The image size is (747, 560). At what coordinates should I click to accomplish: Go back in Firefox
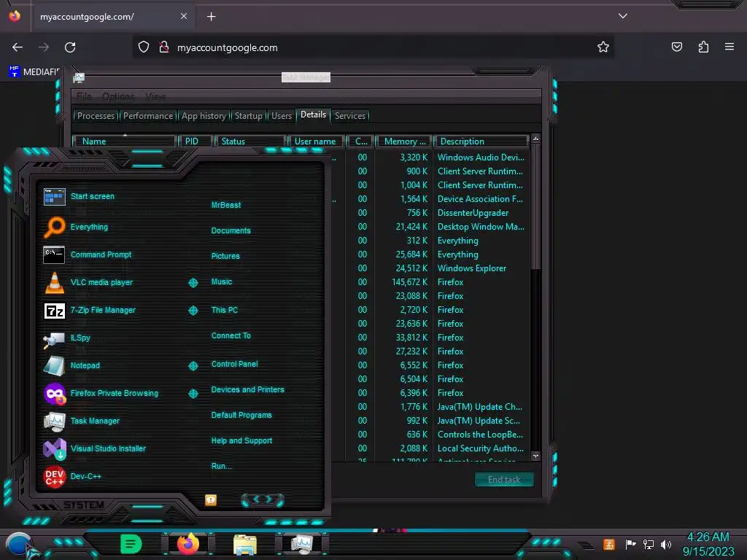(18, 47)
